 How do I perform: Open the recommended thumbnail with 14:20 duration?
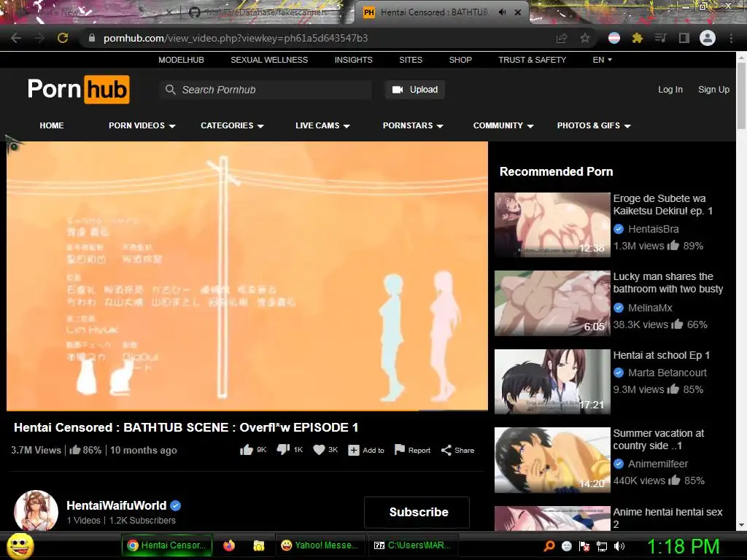point(552,460)
